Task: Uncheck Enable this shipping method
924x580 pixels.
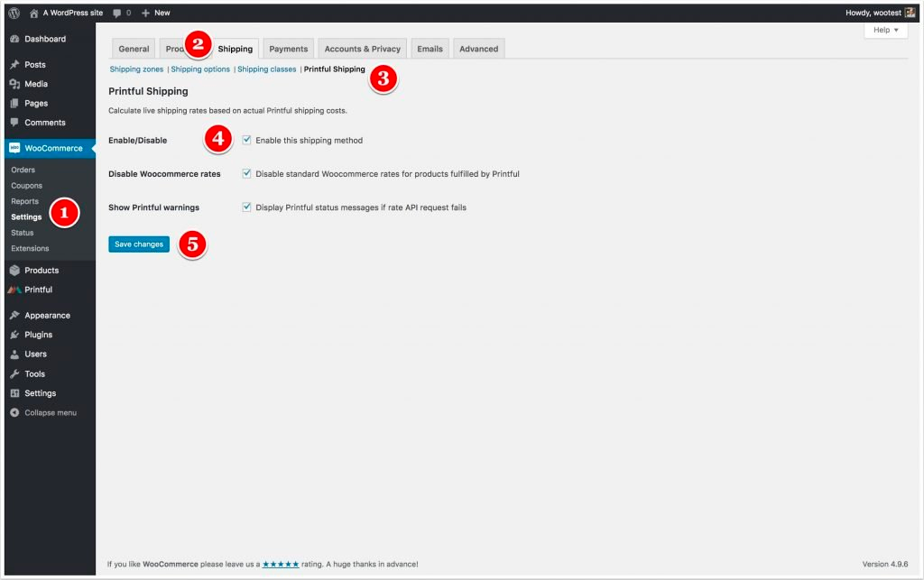Action: click(247, 140)
